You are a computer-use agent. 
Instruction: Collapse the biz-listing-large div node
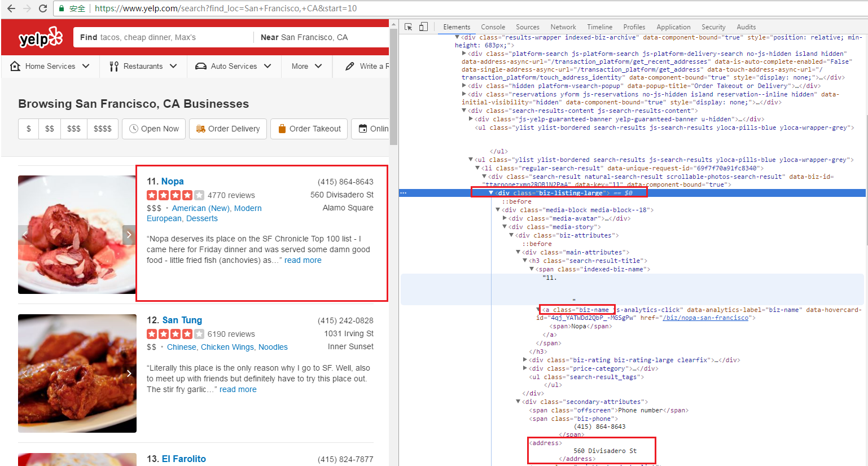491,193
